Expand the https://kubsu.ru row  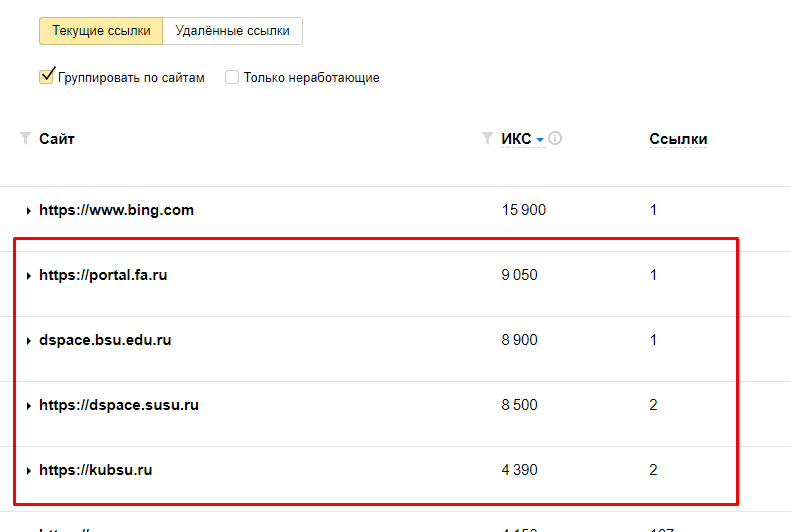point(29,471)
